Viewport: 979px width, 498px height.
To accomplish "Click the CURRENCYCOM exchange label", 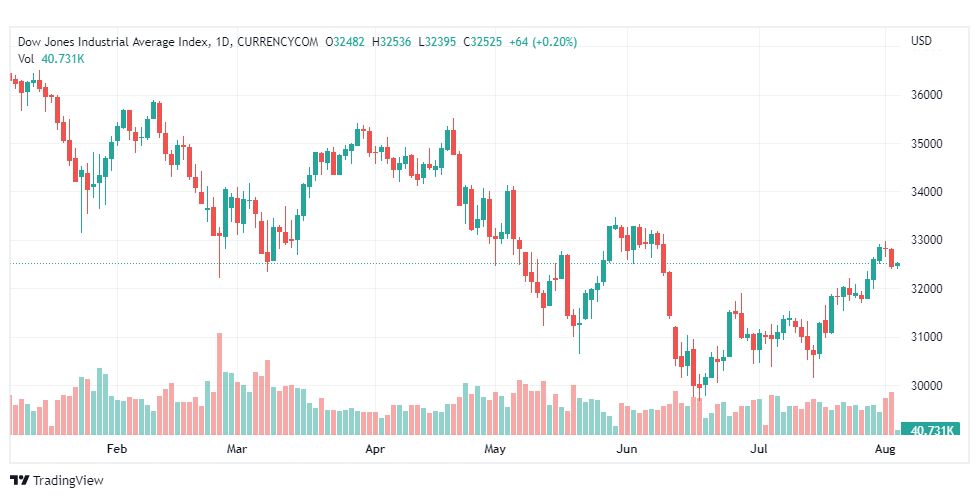I will pos(281,42).
